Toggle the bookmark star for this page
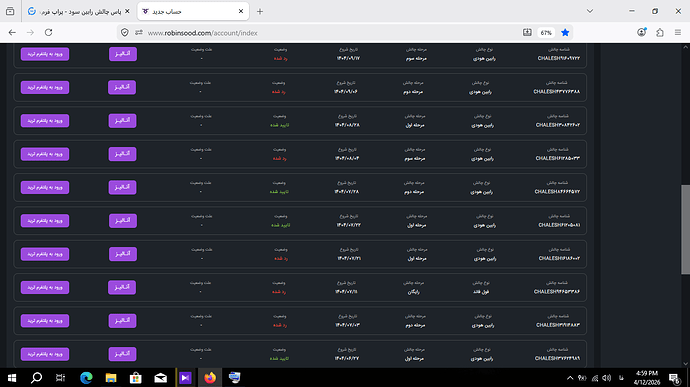The height and width of the screenshot is (387, 690). (565, 33)
